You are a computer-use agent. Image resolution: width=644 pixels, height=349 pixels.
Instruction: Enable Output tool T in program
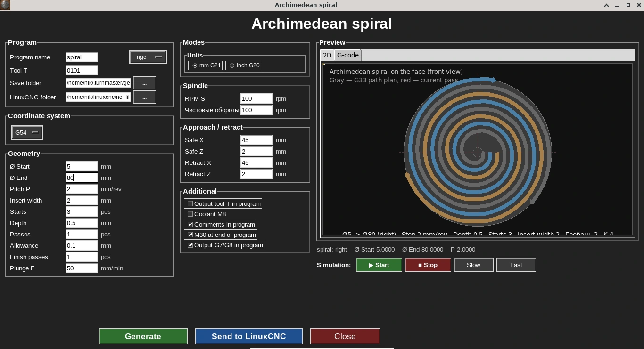[223, 203]
